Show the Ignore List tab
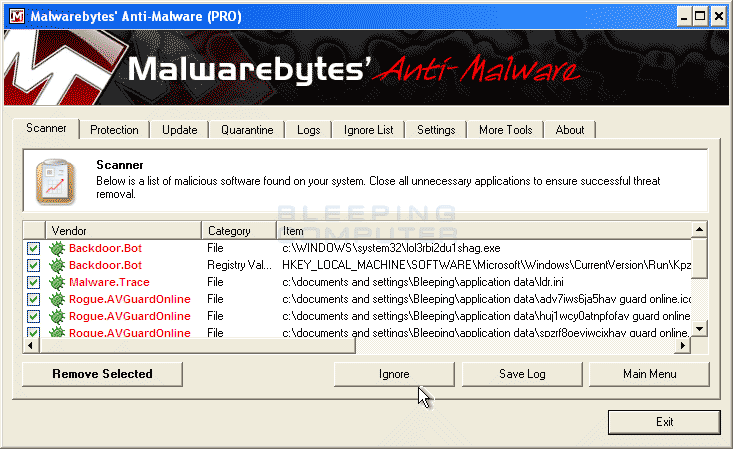The image size is (733, 449). [x=368, y=130]
